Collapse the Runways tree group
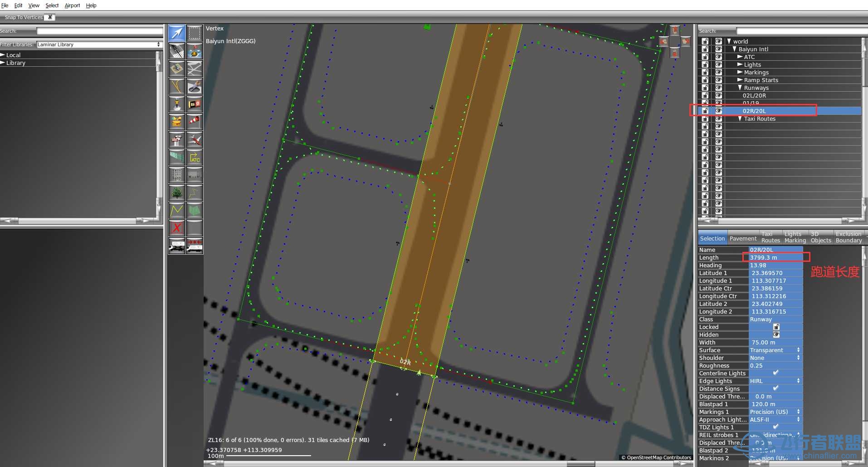Viewport: 868px width, 467px height. (x=740, y=88)
